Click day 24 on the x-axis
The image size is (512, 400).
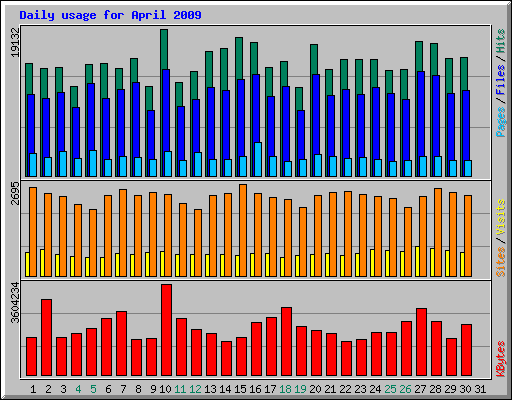point(375,389)
